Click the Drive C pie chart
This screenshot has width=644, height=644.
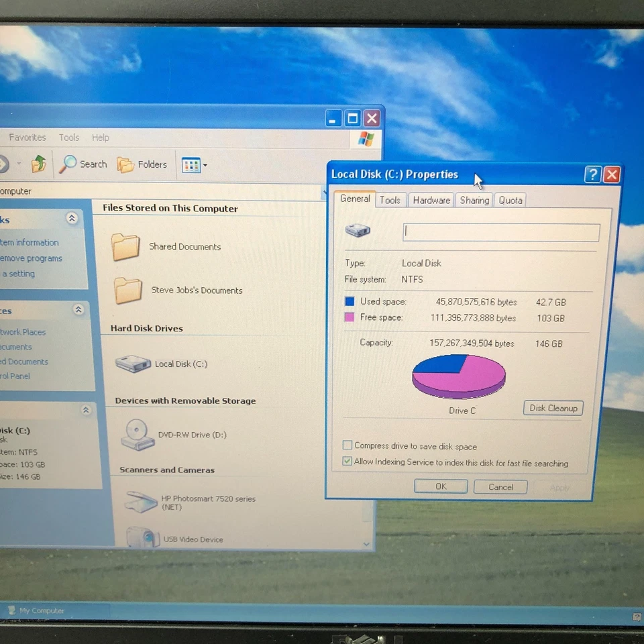(x=459, y=376)
